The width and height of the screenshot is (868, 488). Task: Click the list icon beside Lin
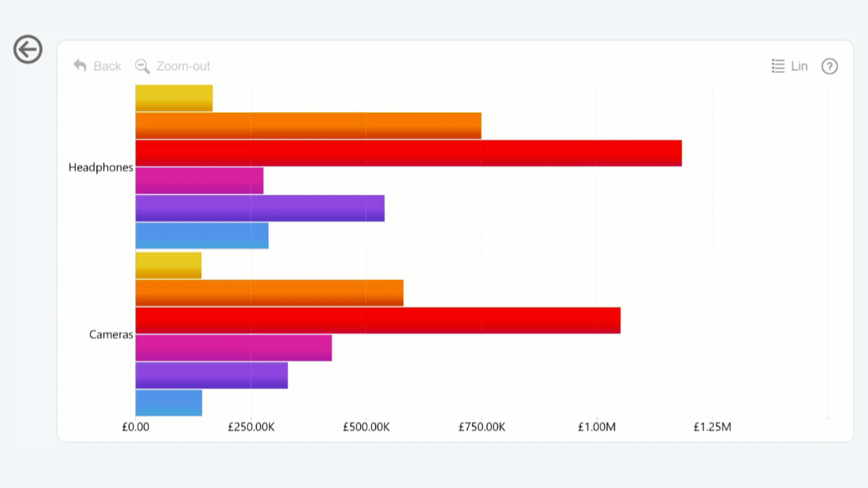[x=778, y=66]
